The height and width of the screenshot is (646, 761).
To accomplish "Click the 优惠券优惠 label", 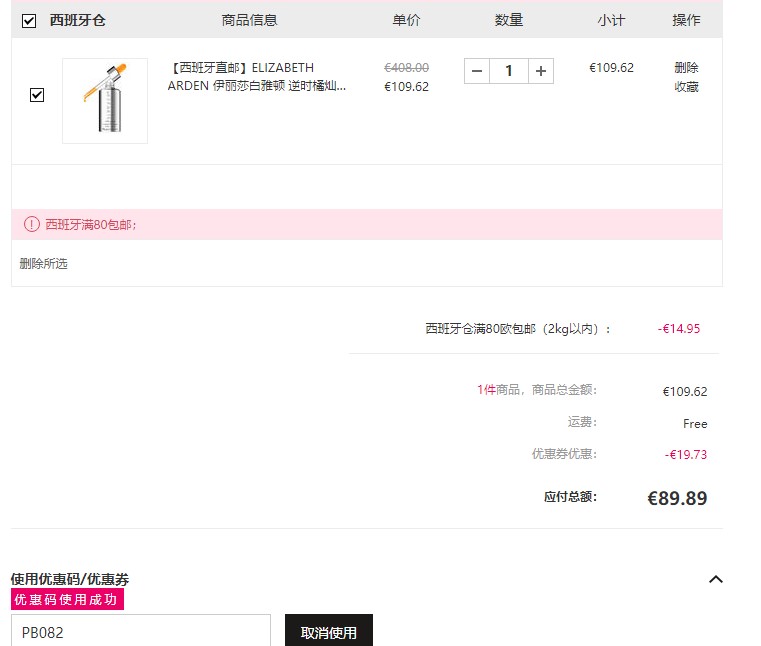I will tap(564, 454).
